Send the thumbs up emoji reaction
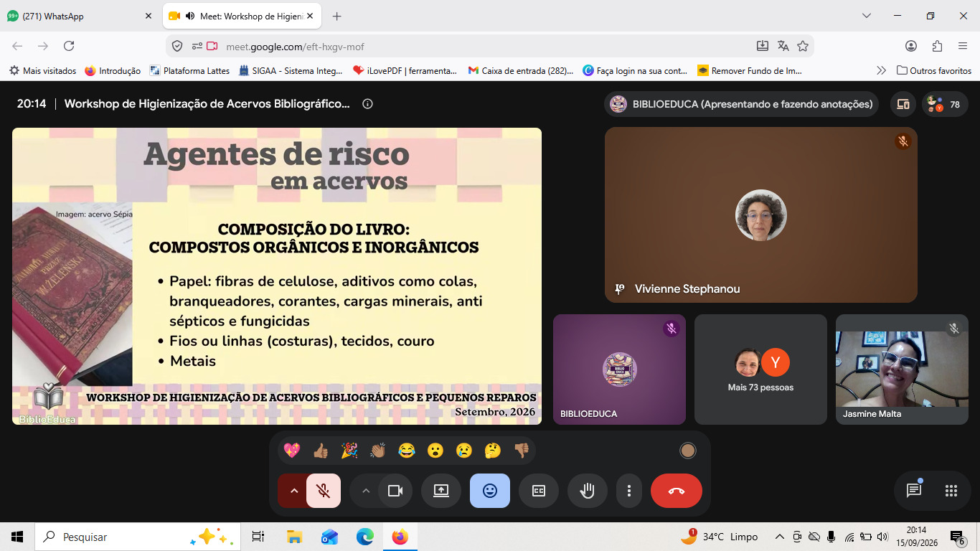The image size is (980, 551). (321, 451)
